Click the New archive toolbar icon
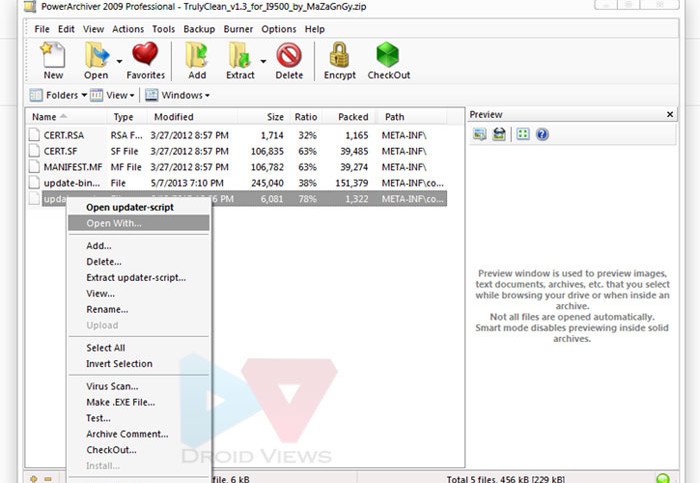This screenshot has width=700, height=483. (53, 55)
